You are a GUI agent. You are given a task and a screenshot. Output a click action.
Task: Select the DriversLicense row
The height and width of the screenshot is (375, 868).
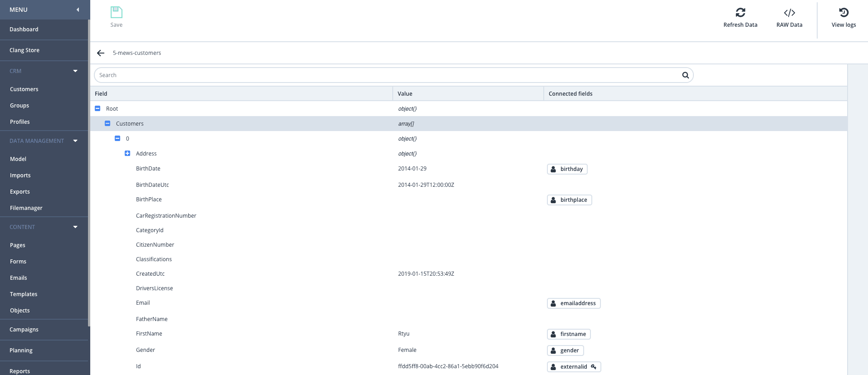click(x=468, y=288)
